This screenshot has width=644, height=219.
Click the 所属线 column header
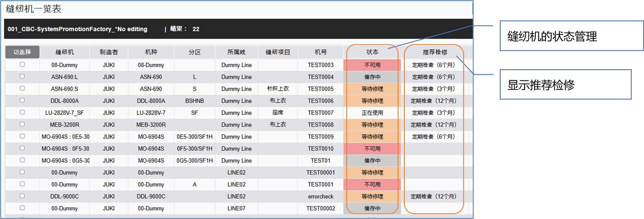[236, 52]
